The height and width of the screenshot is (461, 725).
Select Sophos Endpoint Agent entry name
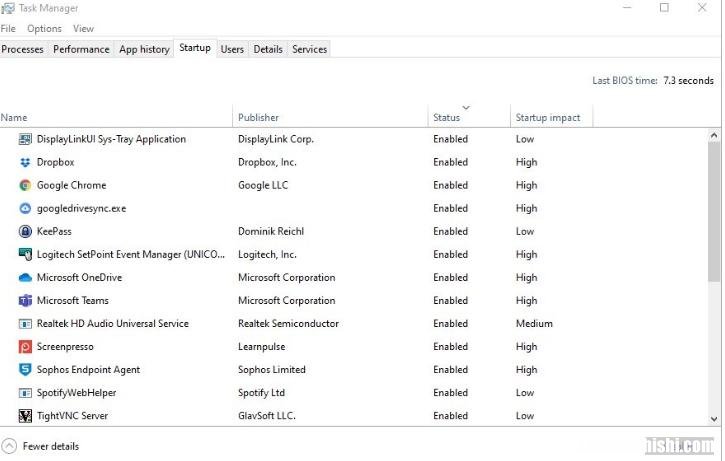point(88,370)
